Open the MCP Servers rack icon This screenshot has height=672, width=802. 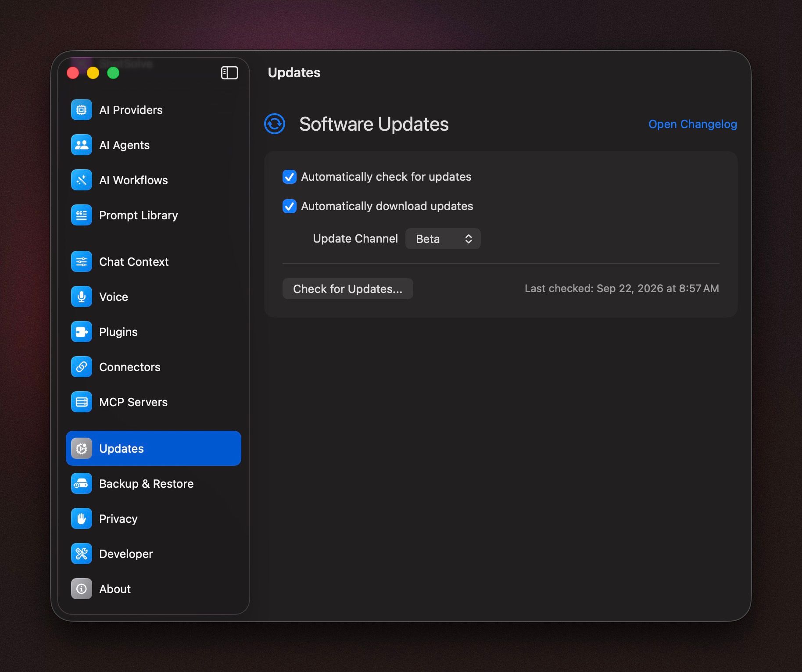point(82,402)
